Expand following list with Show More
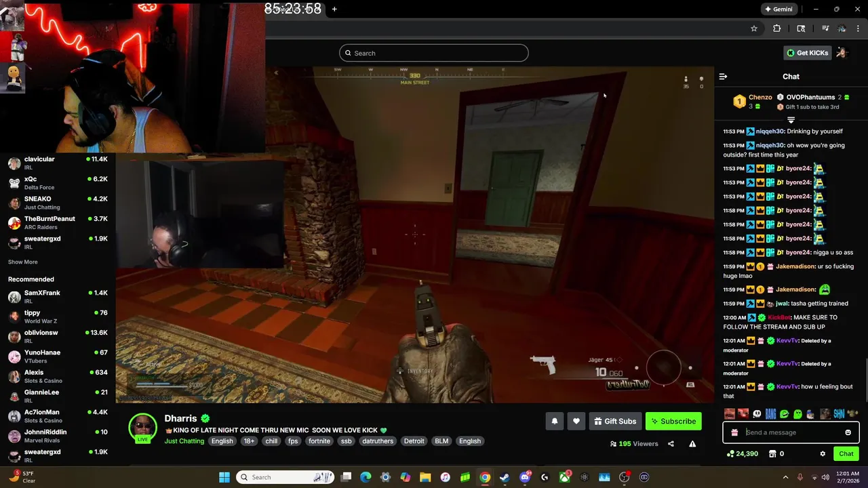 coord(22,262)
